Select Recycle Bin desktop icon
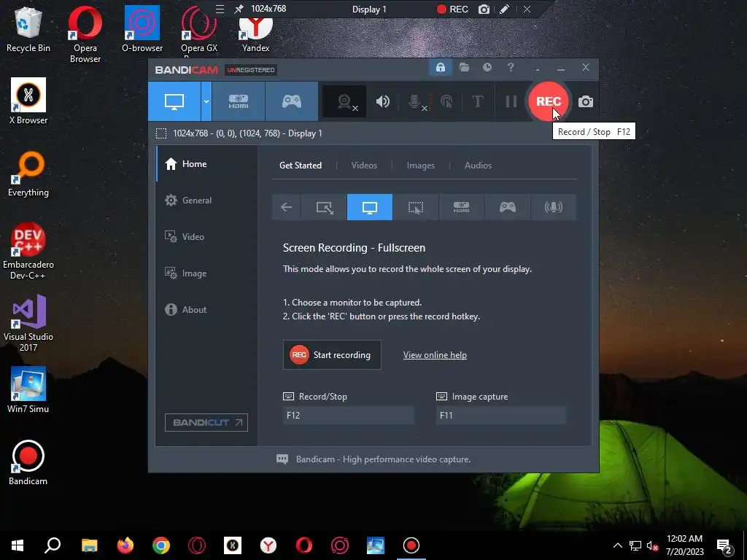The image size is (747, 560). pyautogui.click(x=28, y=29)
